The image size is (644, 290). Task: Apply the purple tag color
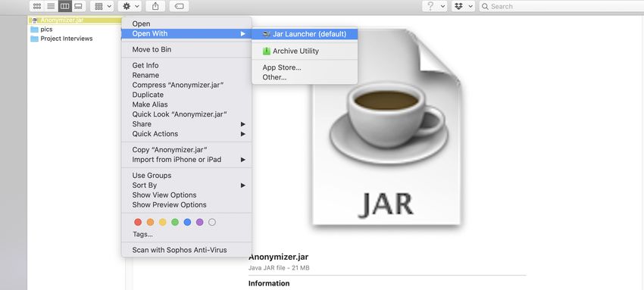[199, 222]
